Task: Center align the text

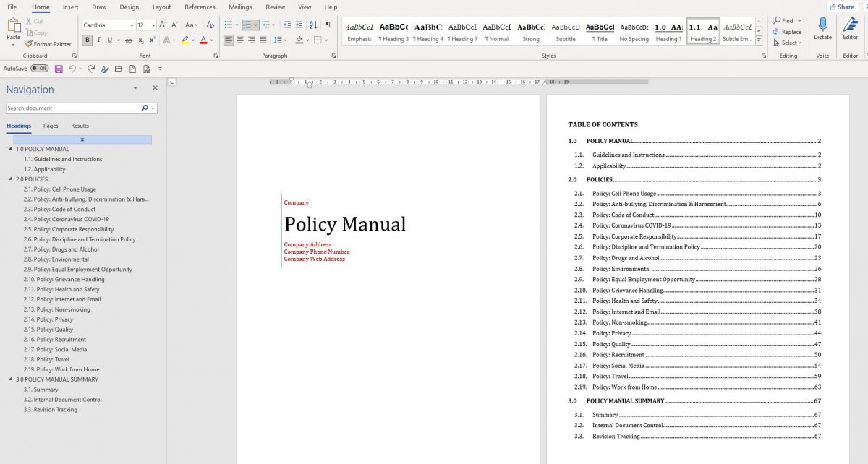Action: click(x=240, y=40)
